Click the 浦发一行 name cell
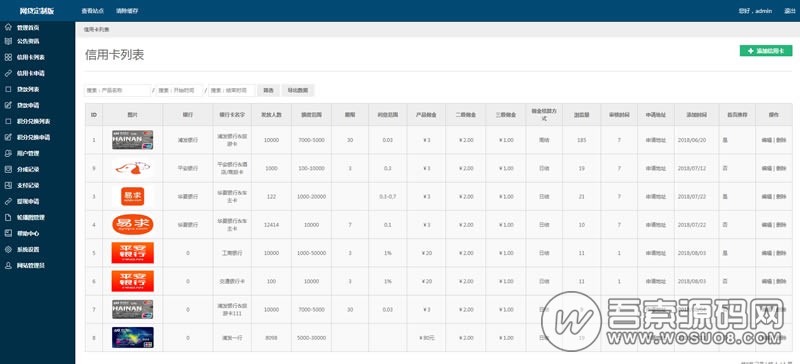 [232, 338]
